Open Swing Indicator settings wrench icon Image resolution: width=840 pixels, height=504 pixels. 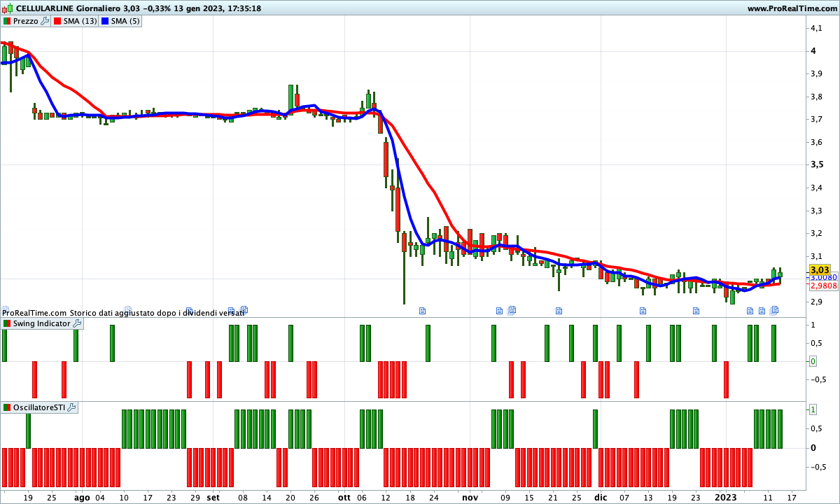coord(77,323)
